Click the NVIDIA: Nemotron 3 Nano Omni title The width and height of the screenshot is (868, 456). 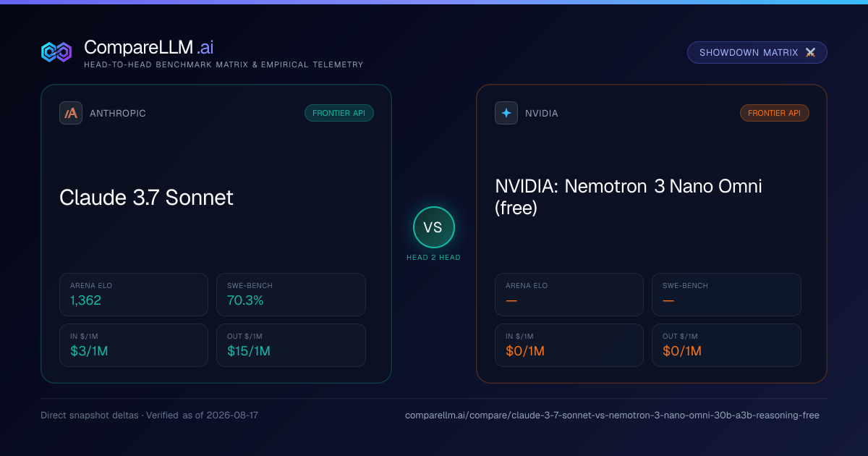(x=629, y=197)
